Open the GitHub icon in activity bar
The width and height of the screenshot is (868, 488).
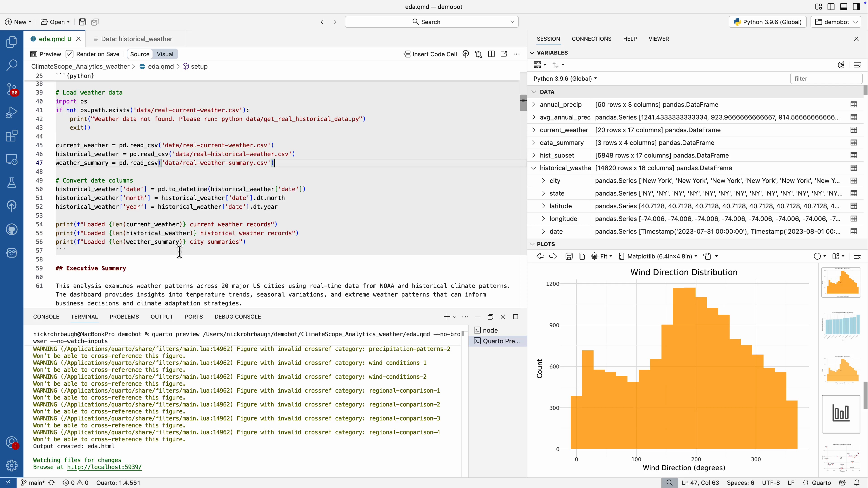(12, 229)
